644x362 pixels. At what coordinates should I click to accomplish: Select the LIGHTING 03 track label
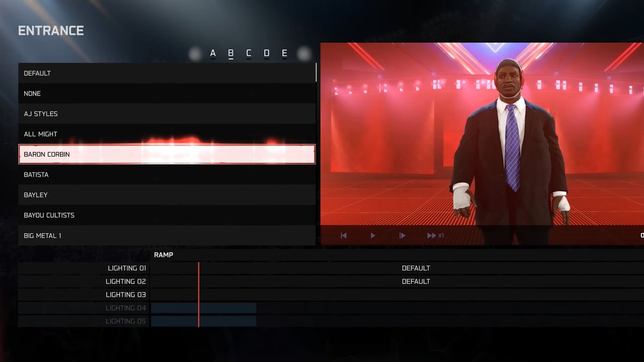[x=126, y=294]
